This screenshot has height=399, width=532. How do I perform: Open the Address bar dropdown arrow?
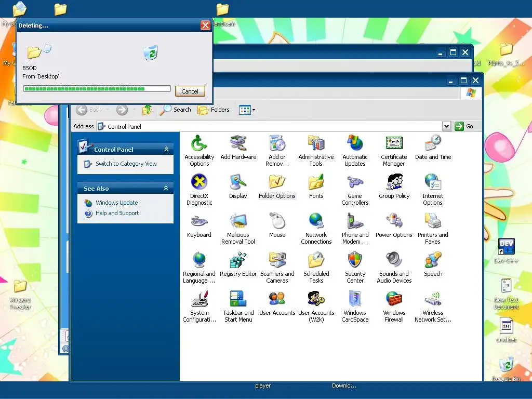point(446,126)
